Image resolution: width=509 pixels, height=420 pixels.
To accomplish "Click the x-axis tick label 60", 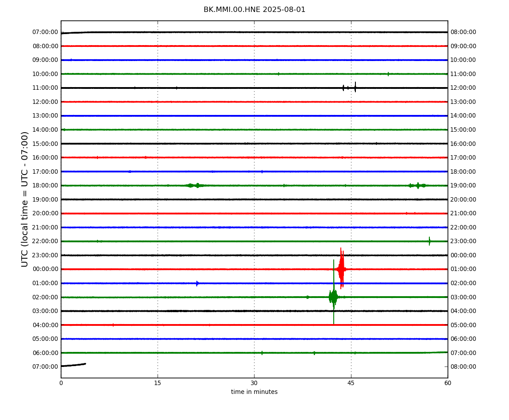I will coord(447,383).
